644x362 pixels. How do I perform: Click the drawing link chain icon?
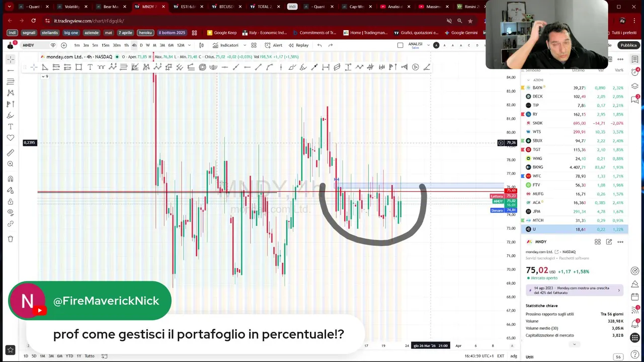coord(11,224)
